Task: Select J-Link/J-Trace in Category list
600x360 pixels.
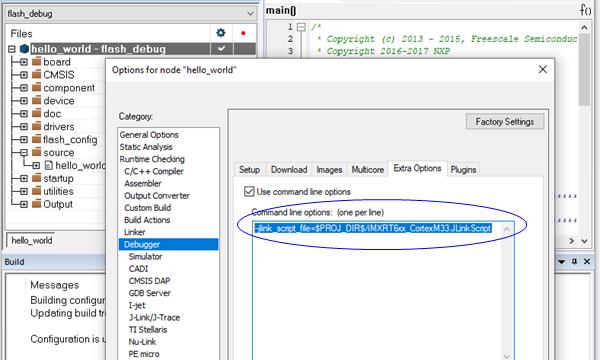Action: pyautogui.click(x=154, y=317)
